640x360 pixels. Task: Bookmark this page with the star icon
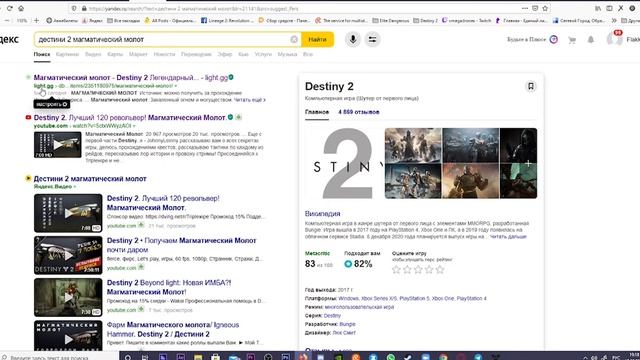545,8
